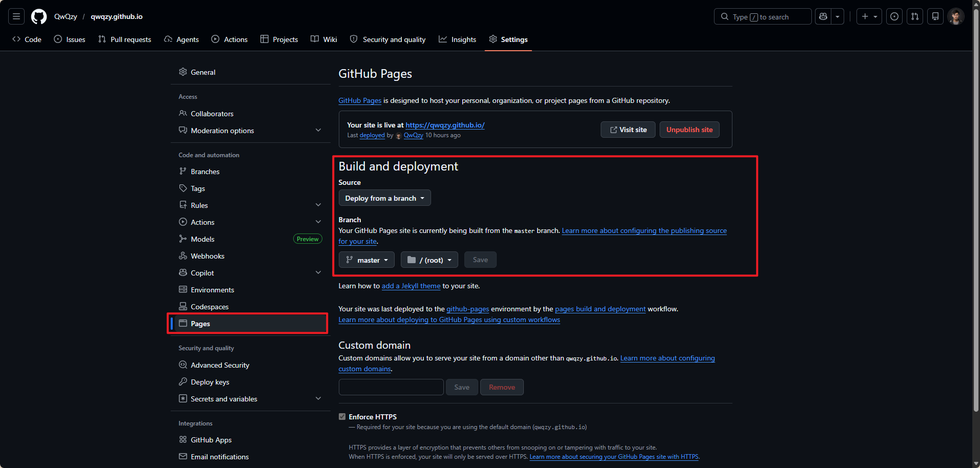
Task: Open the issues icon in header
Action: tap(894, 16)
